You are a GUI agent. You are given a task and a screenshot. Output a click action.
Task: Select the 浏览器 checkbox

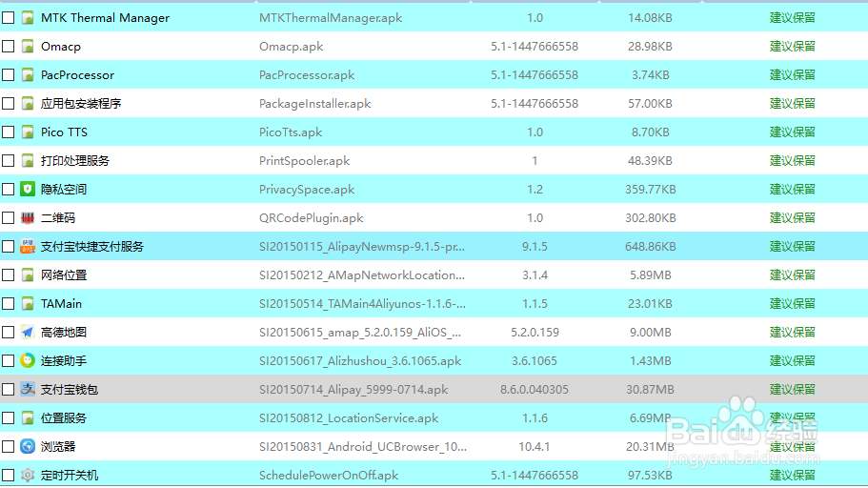click(9, 446)
